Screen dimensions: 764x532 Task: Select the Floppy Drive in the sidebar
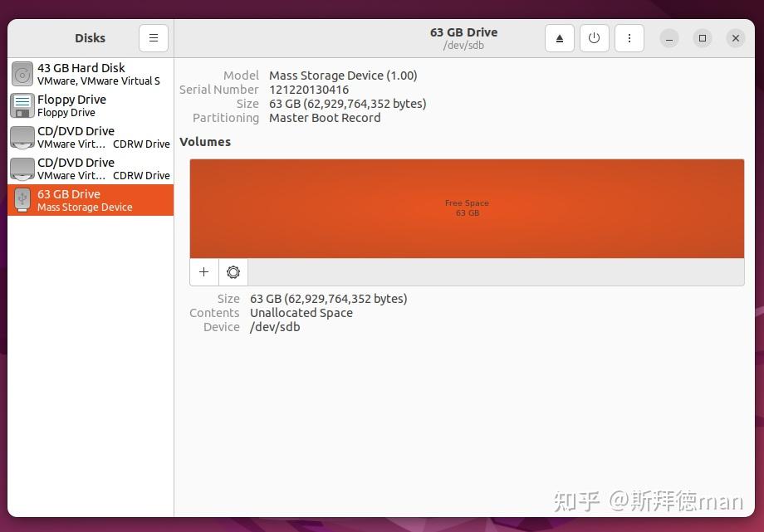pos(91,105)
